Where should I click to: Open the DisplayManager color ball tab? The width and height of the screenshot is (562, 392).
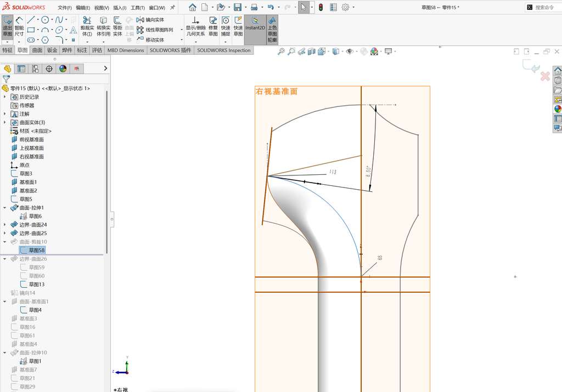point(63,69)
